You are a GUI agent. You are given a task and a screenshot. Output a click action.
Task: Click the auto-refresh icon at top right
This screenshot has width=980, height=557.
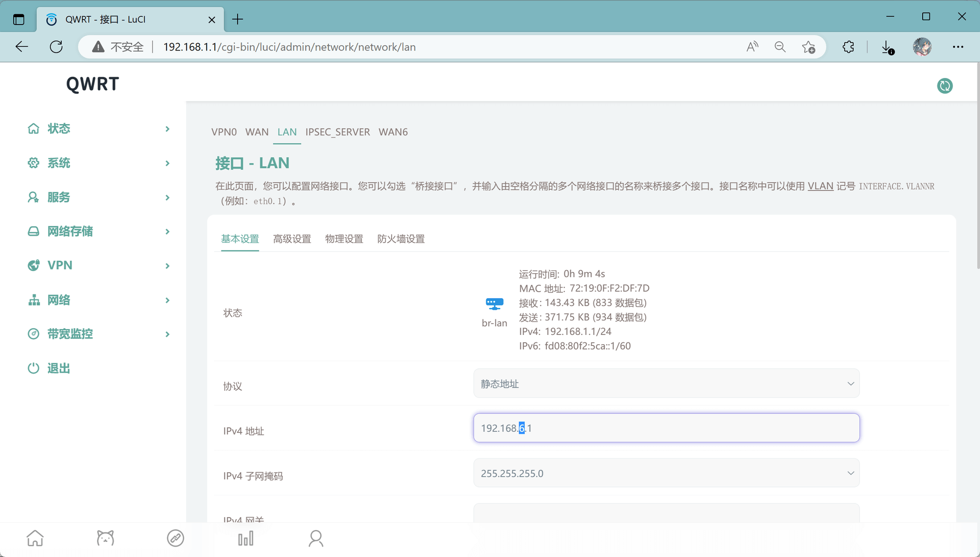point(945,85)
